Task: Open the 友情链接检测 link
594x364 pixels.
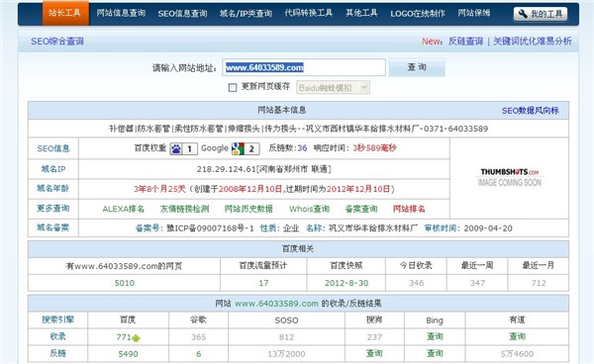Action: coord(184,209)
